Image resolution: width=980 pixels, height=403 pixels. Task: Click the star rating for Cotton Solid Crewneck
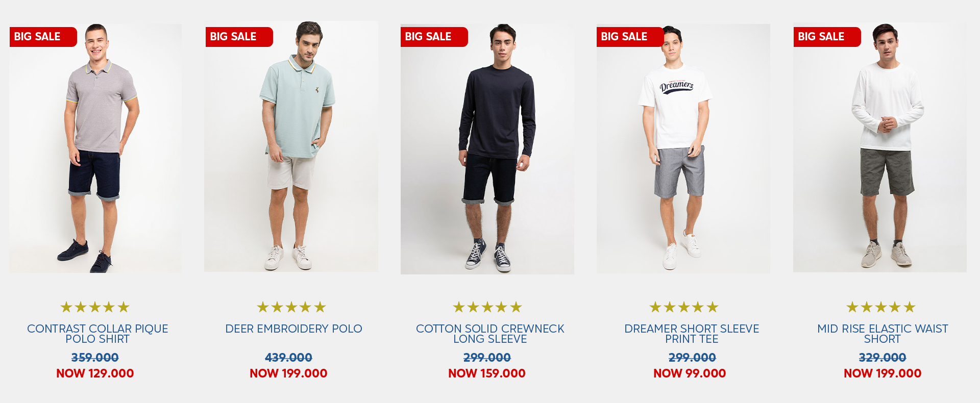pyautogui.click(x=487, y=307)
